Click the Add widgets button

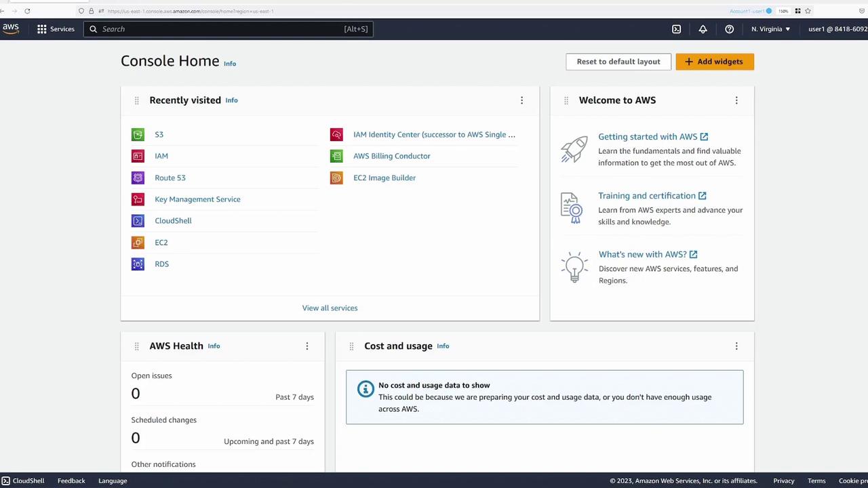tap(715, 62)
